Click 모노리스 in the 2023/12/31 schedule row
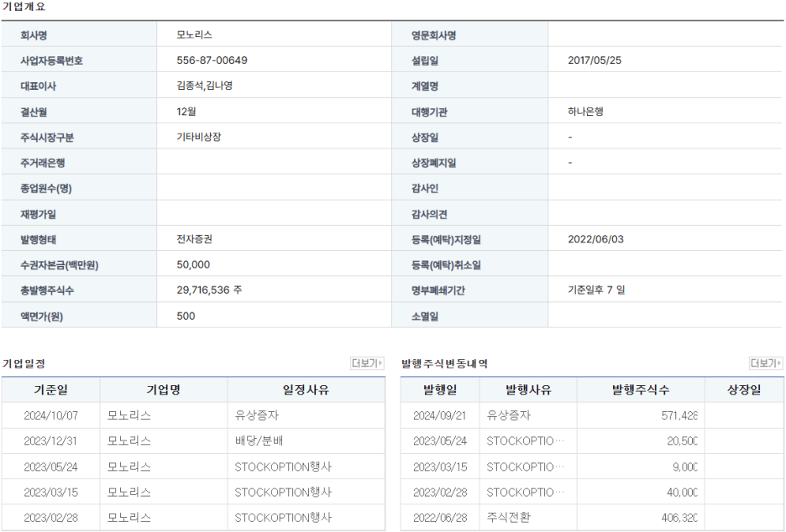The width and height of the screenshot is (786, 532). (128, 441)
